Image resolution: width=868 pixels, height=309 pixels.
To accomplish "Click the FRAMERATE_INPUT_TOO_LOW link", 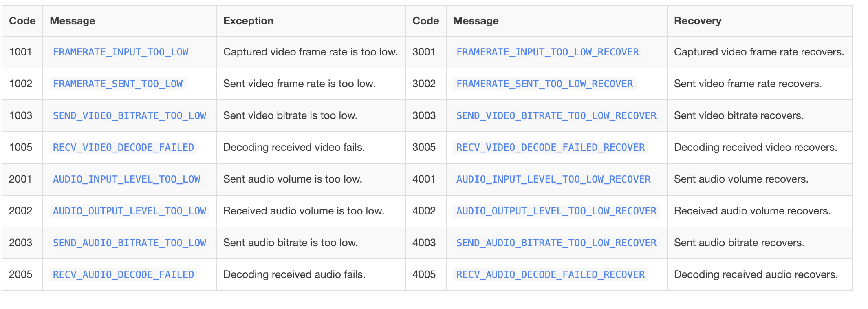I will point(121,52).
